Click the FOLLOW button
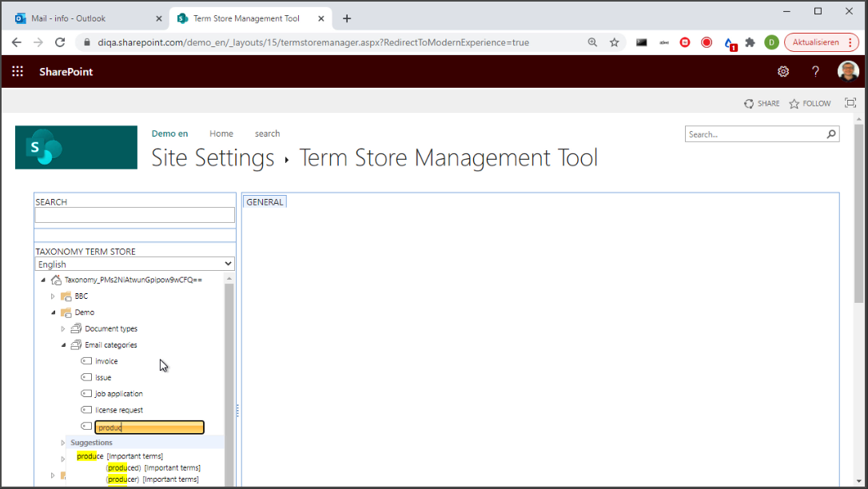 pyautogui.click(x=810, y=103)
